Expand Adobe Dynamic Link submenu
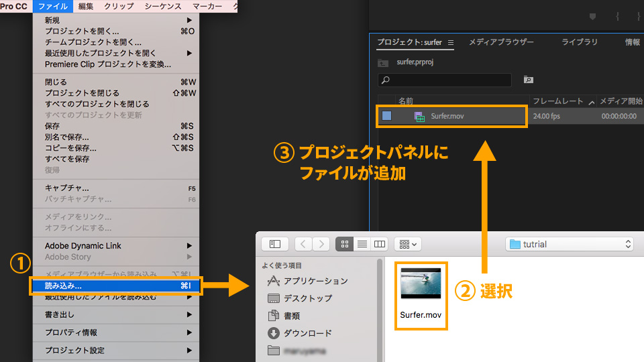The width and height of the screenshot is (644, 362). click(x=116, y=246)
